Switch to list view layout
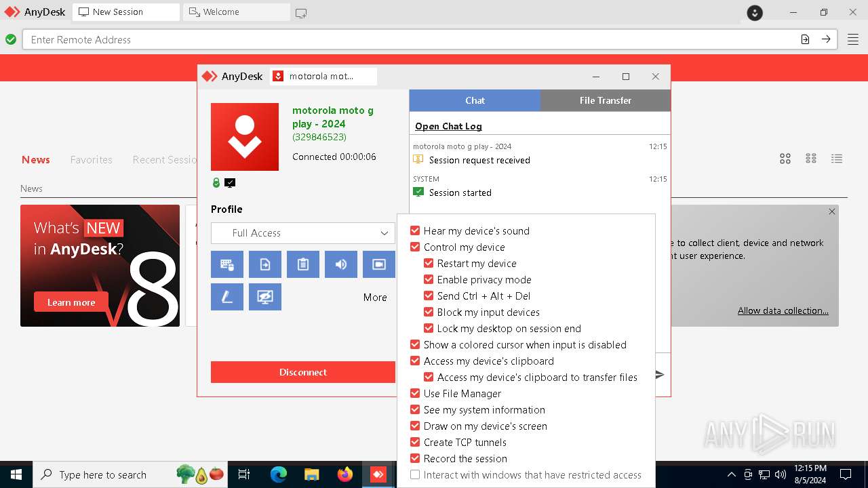Image resolution: width=868 pixels, height=488 pixels. click(837, 159)
